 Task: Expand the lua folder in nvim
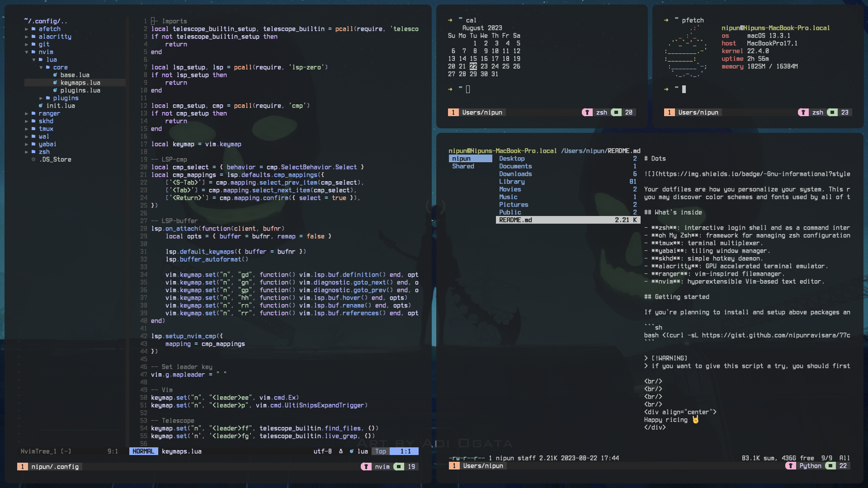click(x=52, y=59)
